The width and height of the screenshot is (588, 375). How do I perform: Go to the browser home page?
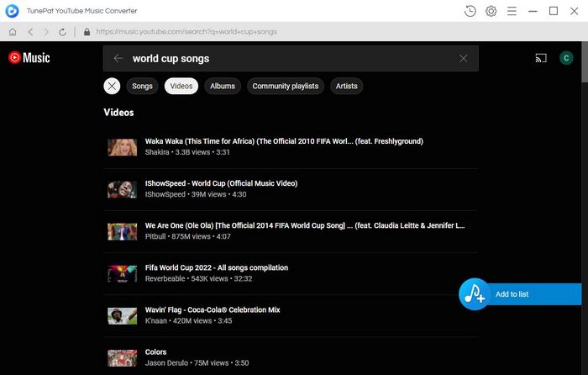click(13, 32)
